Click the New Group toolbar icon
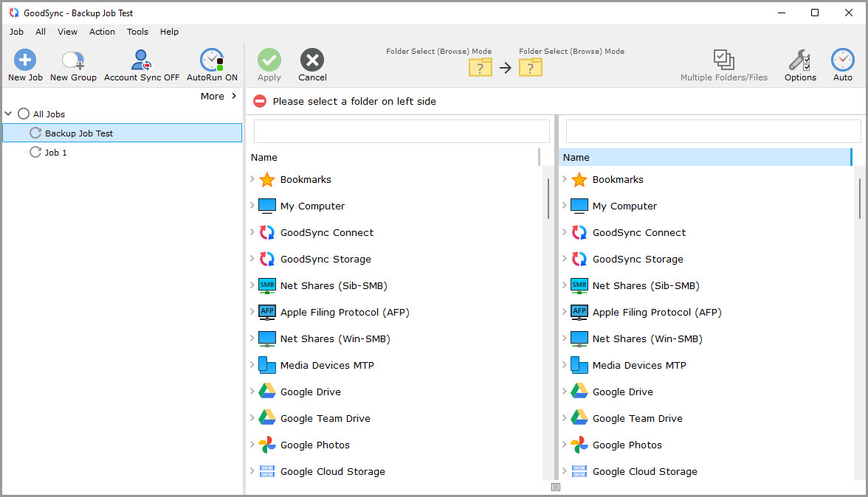The width and height of the screenshot is (868, 497). click(73, 60)
